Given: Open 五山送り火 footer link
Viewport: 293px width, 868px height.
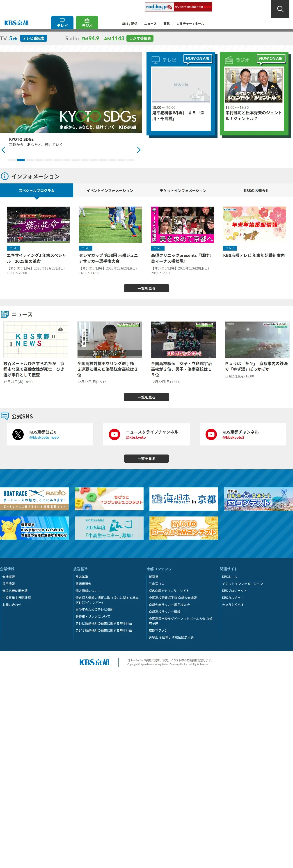Looking at the screenshot, I should click(x=157, y=584).
